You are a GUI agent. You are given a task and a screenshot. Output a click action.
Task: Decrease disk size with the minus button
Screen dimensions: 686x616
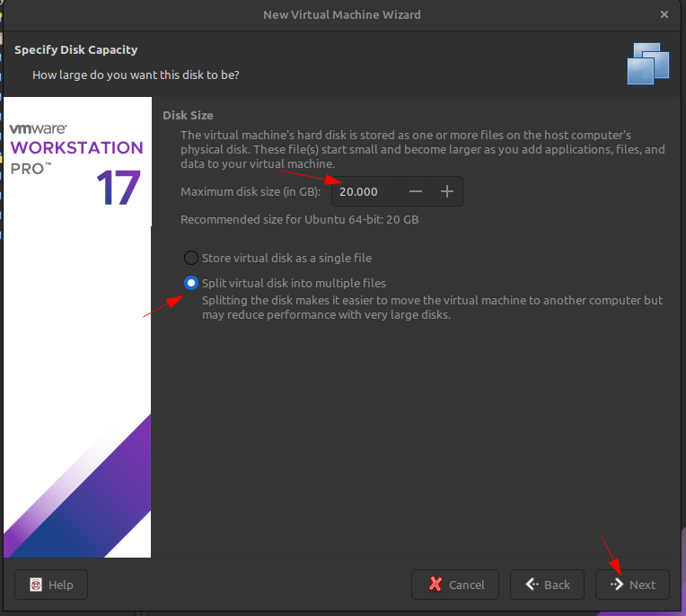pos(416,192)
